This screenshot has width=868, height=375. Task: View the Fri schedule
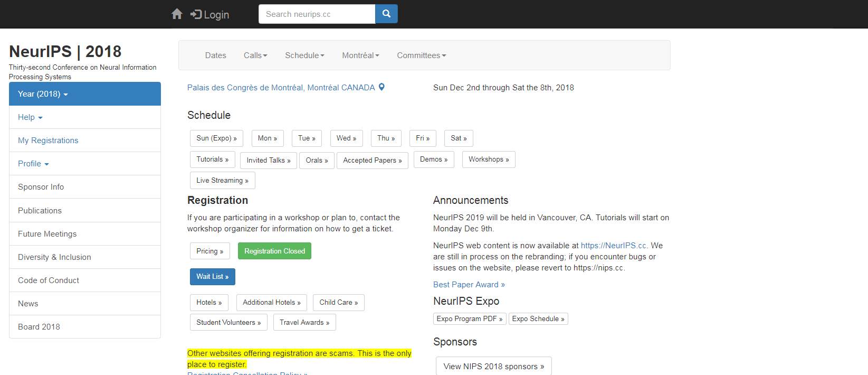coord(423,138)
